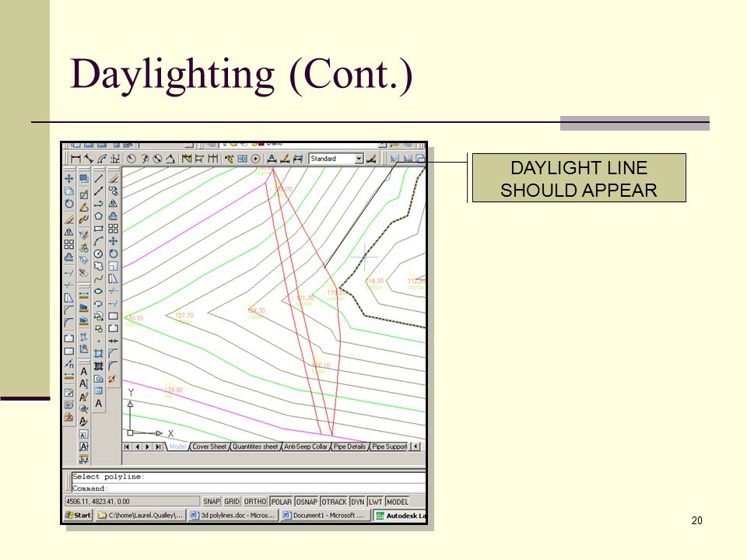This screenshot has height=560, width=747.
Task: Choose the Angular Dimension tool
Action: click(x=170, y=159)
